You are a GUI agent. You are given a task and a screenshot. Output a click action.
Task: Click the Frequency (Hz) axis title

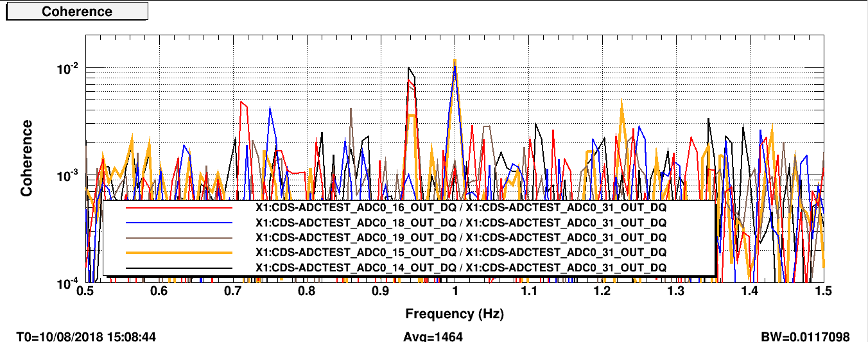[x=454, y=314]
